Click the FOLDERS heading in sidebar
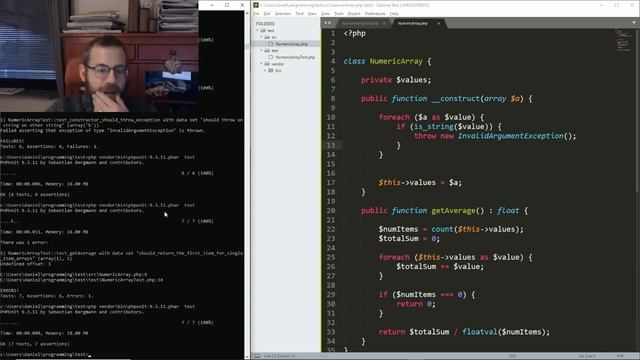640x360 pixels. pos(265,24)
